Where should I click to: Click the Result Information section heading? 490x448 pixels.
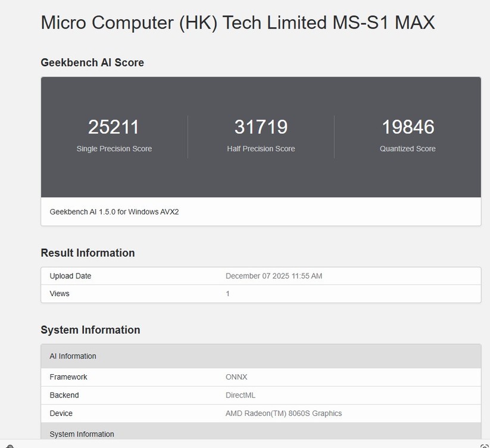tap(87, 253)
